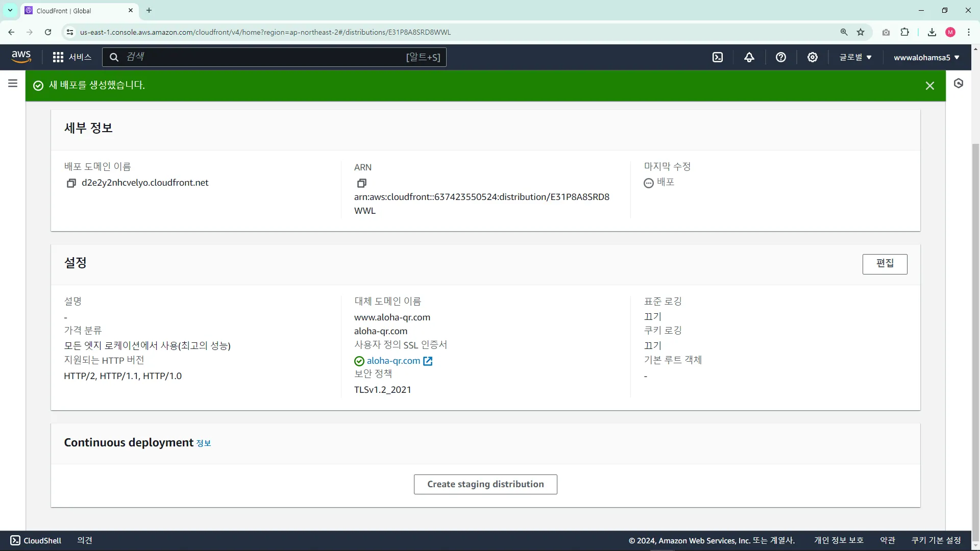Copy the distribution domain name icon
Screen dimensions: 980x551
[71, 183]
